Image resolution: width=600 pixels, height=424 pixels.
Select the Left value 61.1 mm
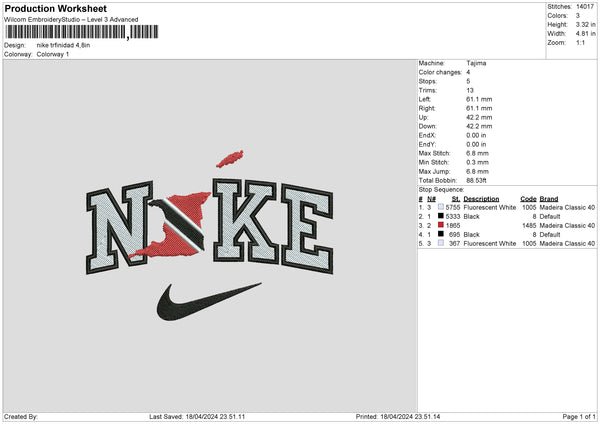(479, 99)
